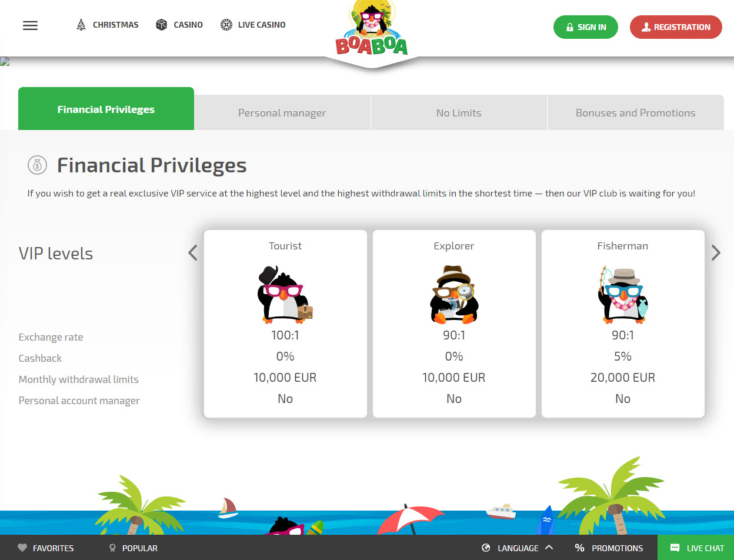Open the hamburger menu icon
This screenshot has height=560, width=734.
(x=30, y=25)
